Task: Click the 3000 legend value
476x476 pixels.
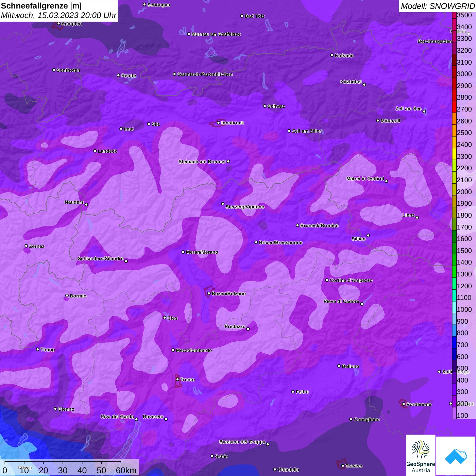Action: [x=464, y=74]
